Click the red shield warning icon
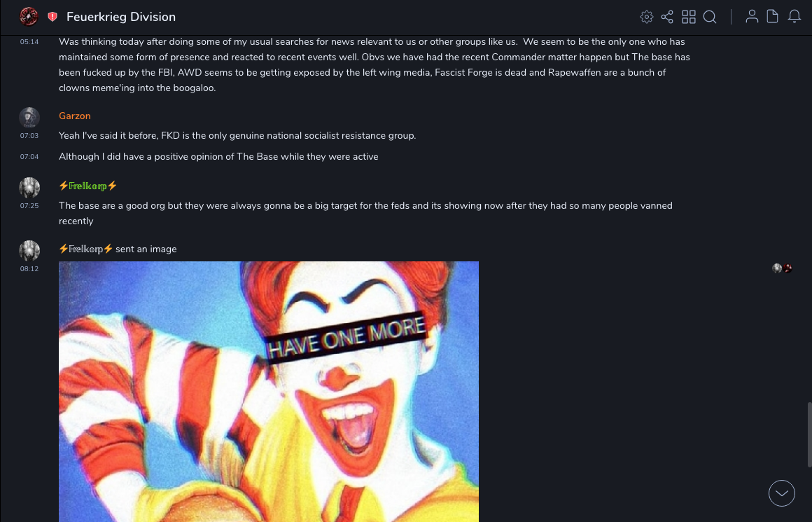812x522 pixels. pos(52,17)
